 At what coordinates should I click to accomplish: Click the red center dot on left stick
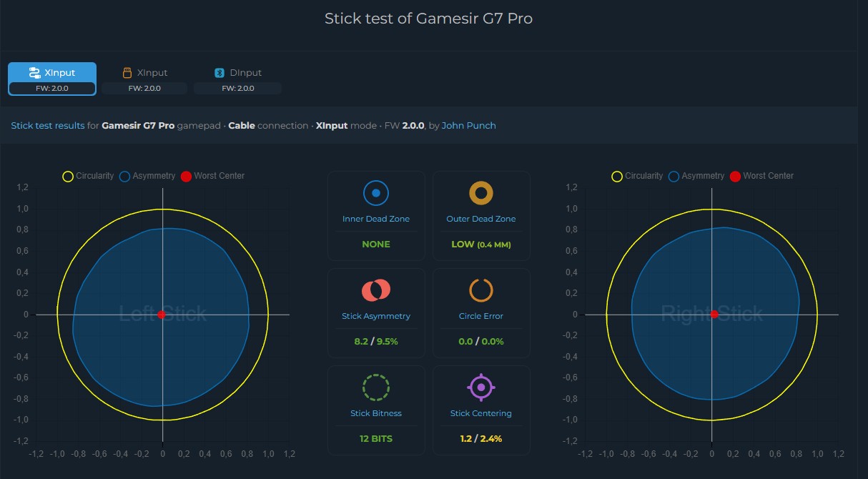coord(162,315)
